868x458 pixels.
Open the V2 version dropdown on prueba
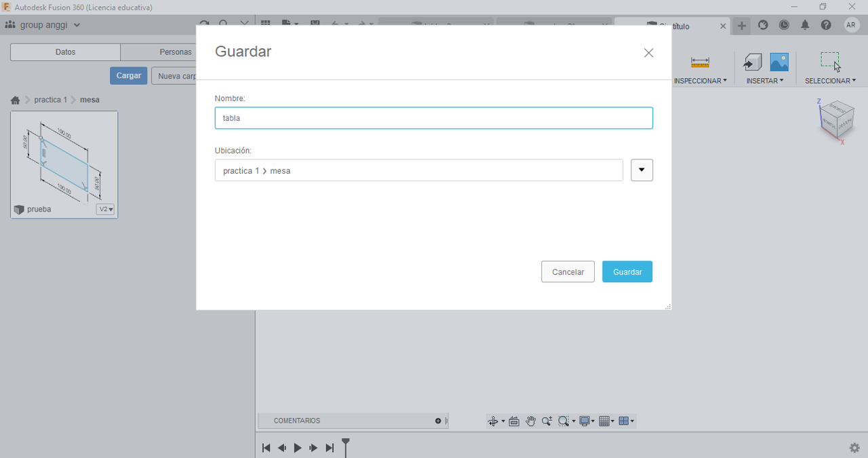(105, 210)
